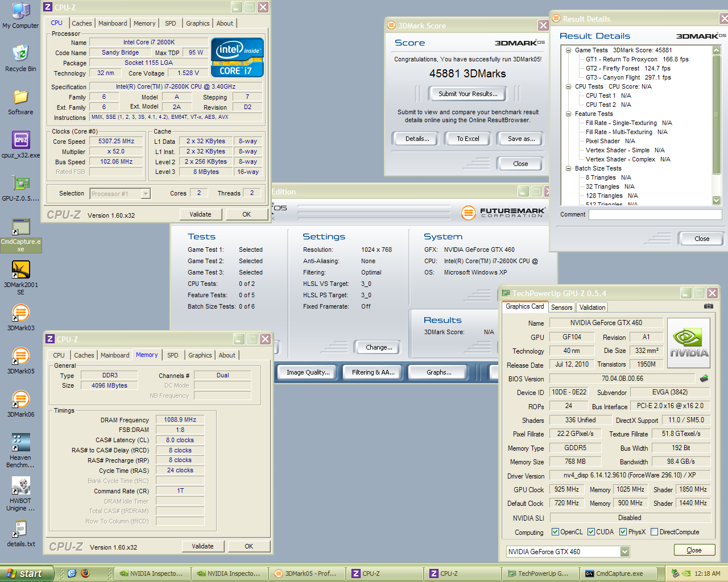Open 3DMark2001 SE desktop icon
The width and height of the screenshot is (728, 582).
[x=20, y=277]
